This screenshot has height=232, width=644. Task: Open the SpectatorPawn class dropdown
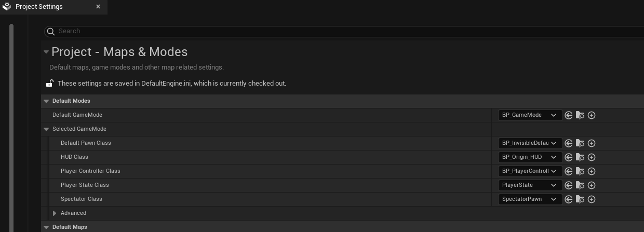(530, 199)
